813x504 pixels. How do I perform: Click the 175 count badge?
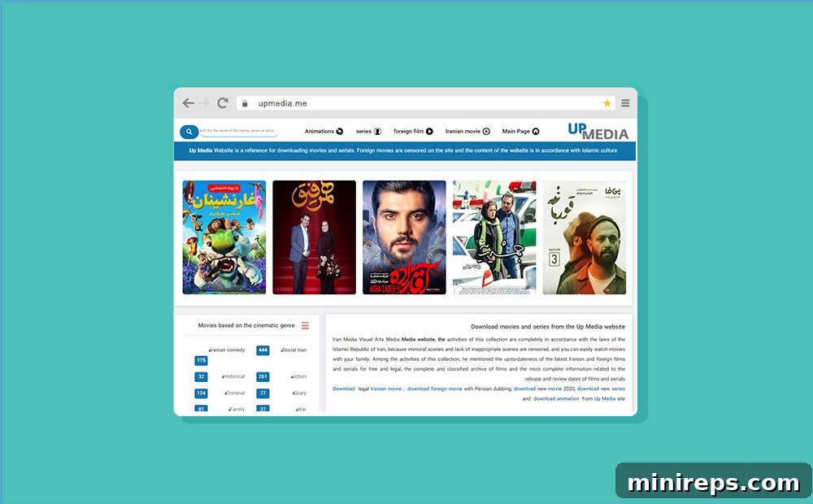click(201, 360)
